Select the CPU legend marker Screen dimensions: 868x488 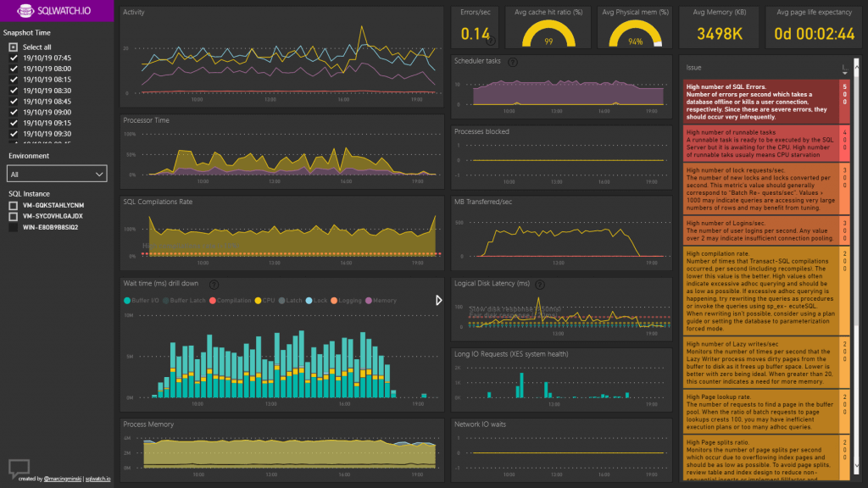tap(258, 300)
